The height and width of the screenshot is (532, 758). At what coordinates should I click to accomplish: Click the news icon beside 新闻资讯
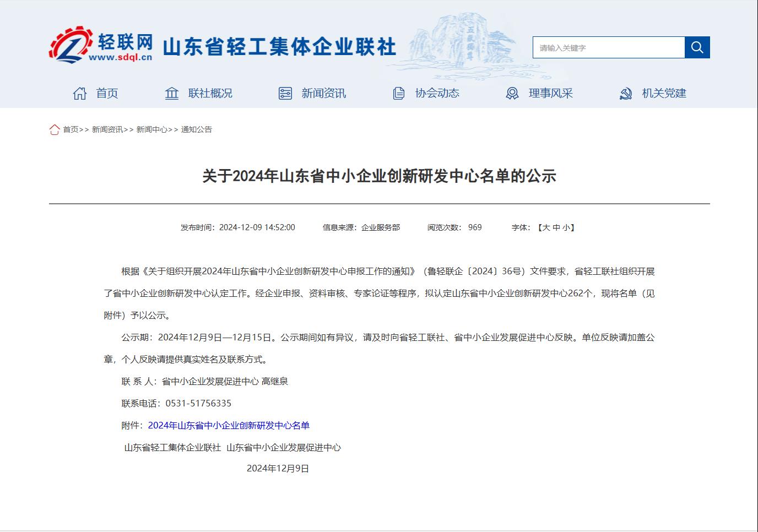click(x=285, y=94)
